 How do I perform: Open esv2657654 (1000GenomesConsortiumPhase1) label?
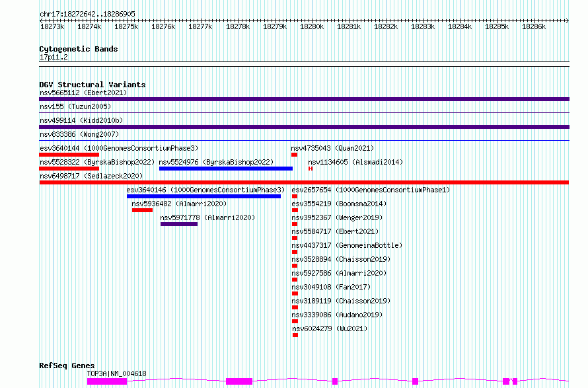click(x=371, y=190)
